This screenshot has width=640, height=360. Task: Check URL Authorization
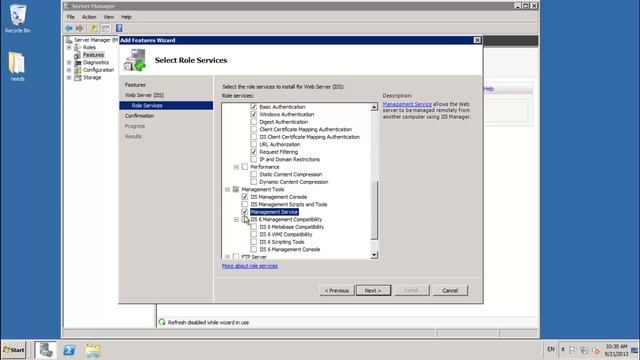click(253, 144)
